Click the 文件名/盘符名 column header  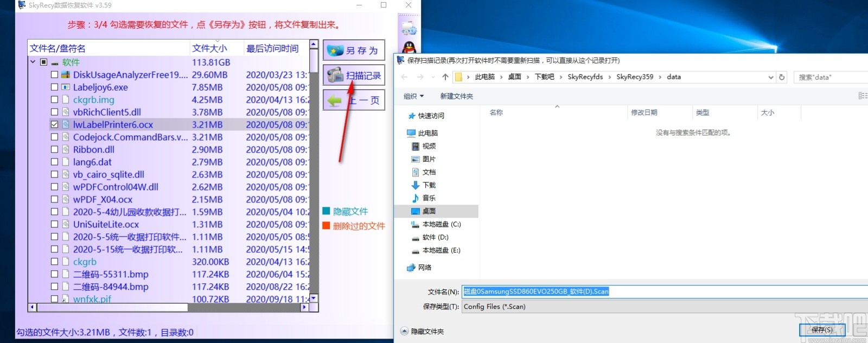coord(108,48)
